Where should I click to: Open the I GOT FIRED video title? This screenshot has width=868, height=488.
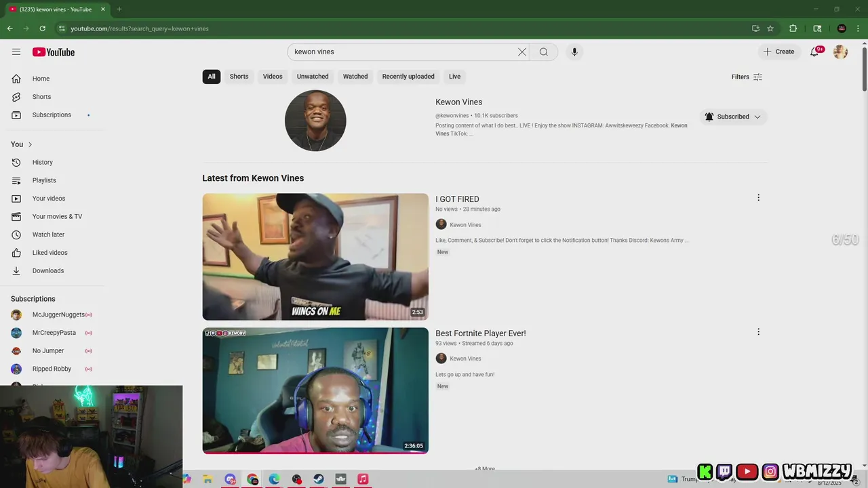(457, 199)
